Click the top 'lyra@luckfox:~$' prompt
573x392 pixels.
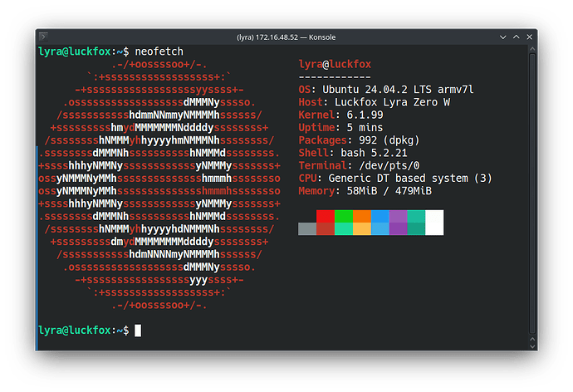coord(84,51)
